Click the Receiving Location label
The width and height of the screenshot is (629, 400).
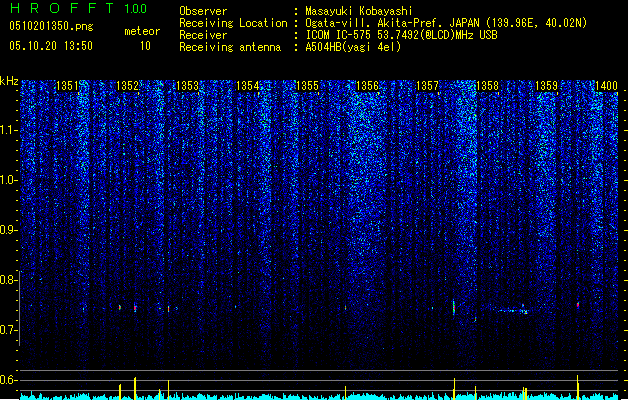233,23
